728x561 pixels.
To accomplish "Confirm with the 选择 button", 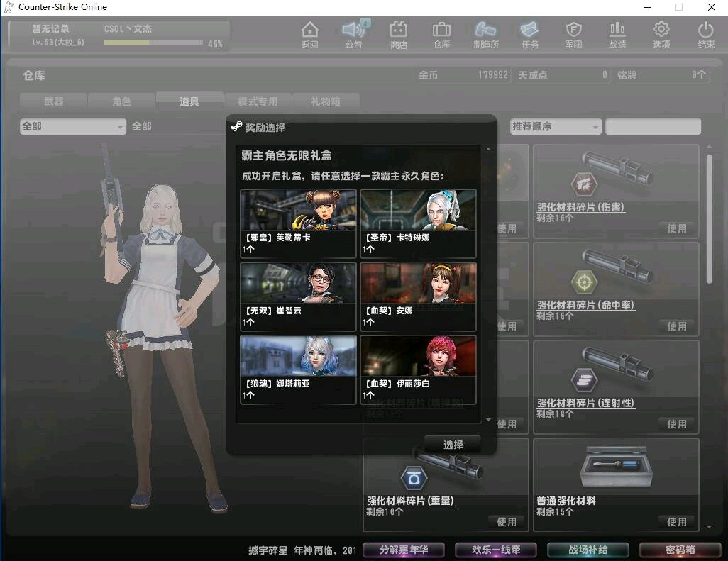I will [x=453, y=445].
